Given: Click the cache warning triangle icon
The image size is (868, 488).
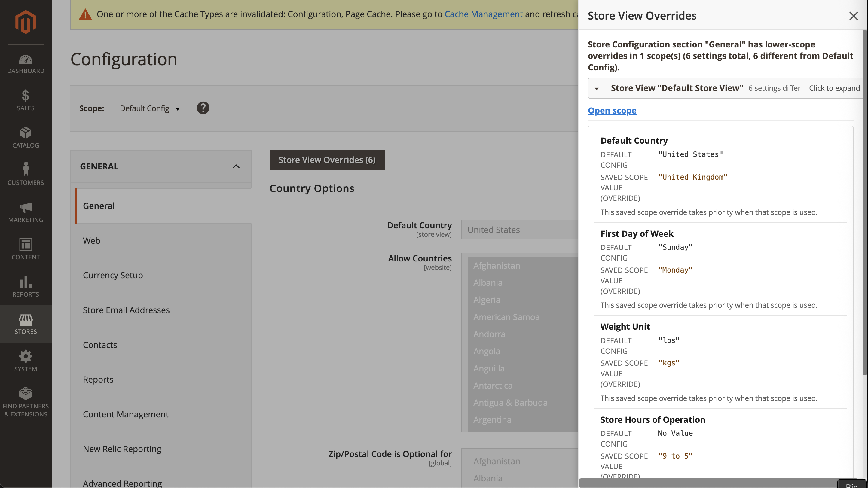Looking at the screenshot, I should [x=85, y=14].
